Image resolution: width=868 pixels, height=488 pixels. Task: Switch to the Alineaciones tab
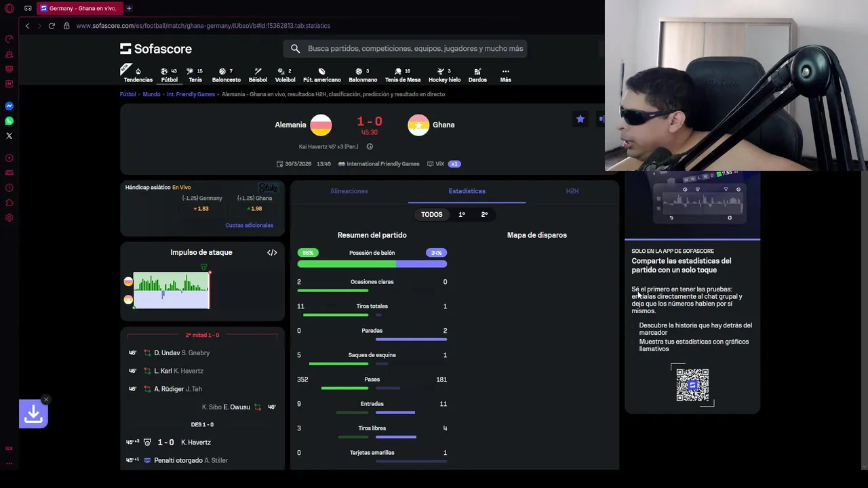click(x=349, y=191)
